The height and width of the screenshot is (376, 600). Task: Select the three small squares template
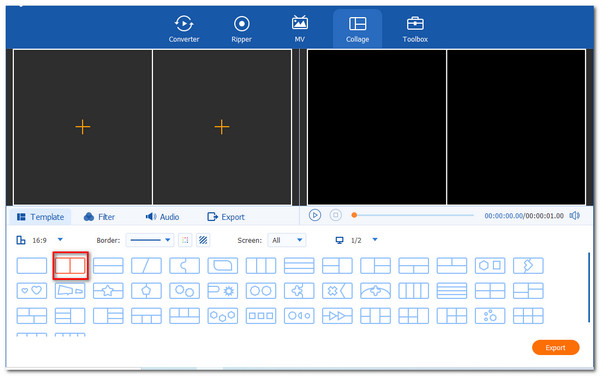tap(261, 316)
